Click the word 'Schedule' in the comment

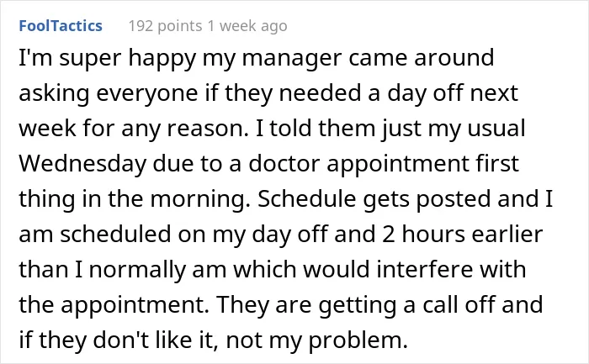[306, 199]
